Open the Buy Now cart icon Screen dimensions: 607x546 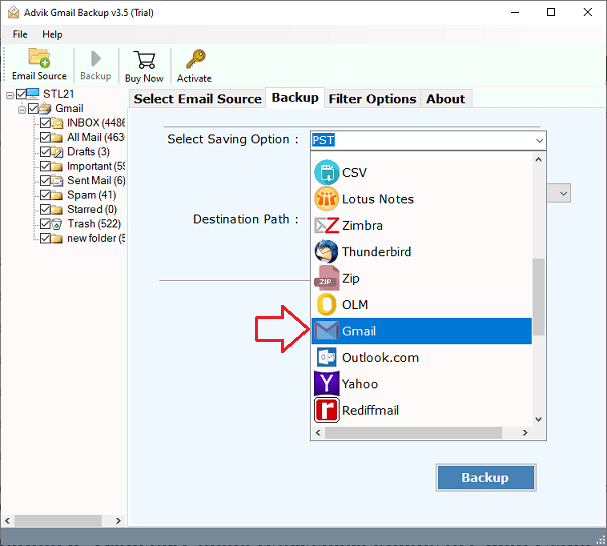(144, 60)
